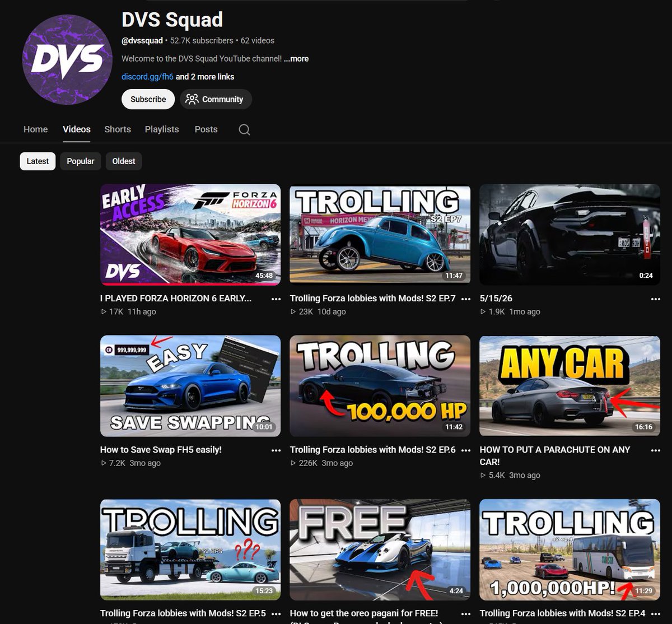This screenshot has height=624, width=672.
Task: Click the '5/15/26' video title
Action: tap(496, 299)
